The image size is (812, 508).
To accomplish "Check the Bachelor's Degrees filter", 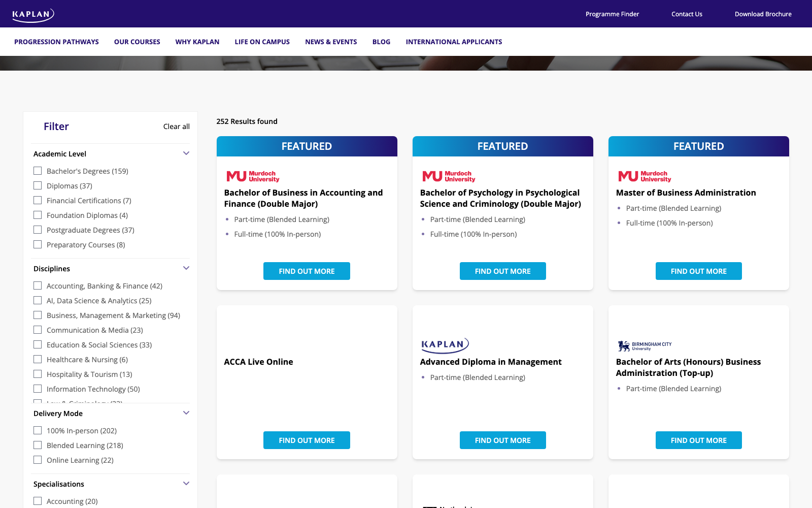I will pyautogui.click(x=38, y=171).
